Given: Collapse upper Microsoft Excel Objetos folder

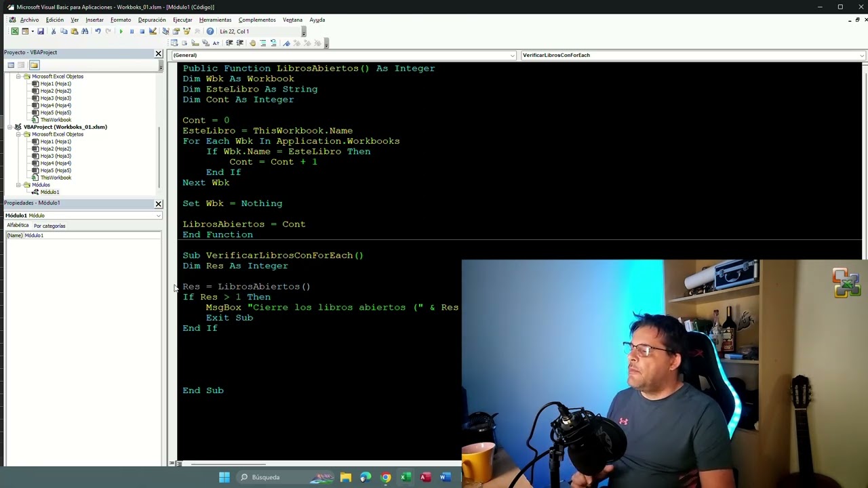Looking at the screenshot, I should [x=19, y=77].
